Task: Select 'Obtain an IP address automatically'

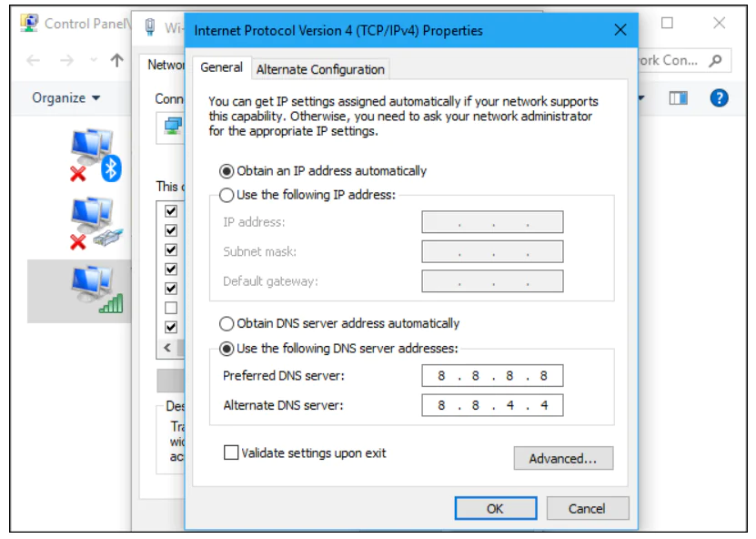Action: (x=227, y=171)
